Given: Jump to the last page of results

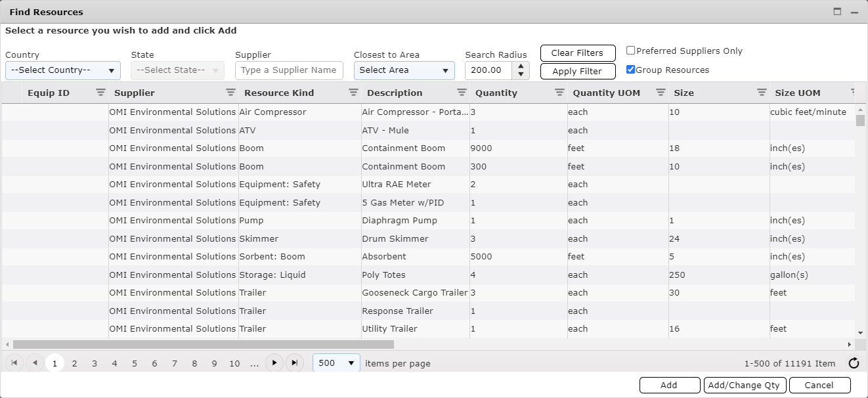Looking at the screenshot, I should click(293, 363).
